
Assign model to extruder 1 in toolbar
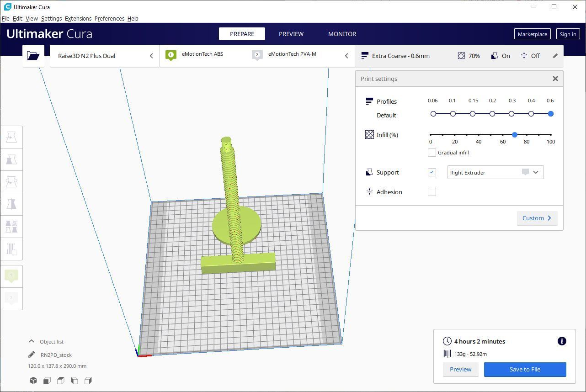coord(11,275)
